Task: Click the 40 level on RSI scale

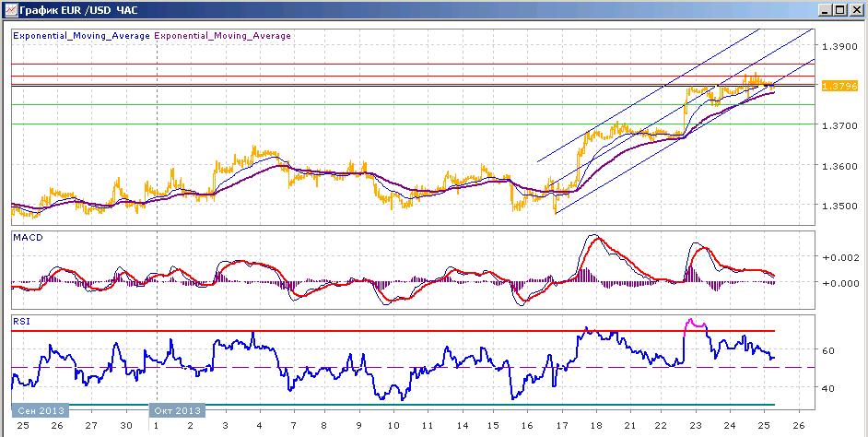Action: point(830,388)
